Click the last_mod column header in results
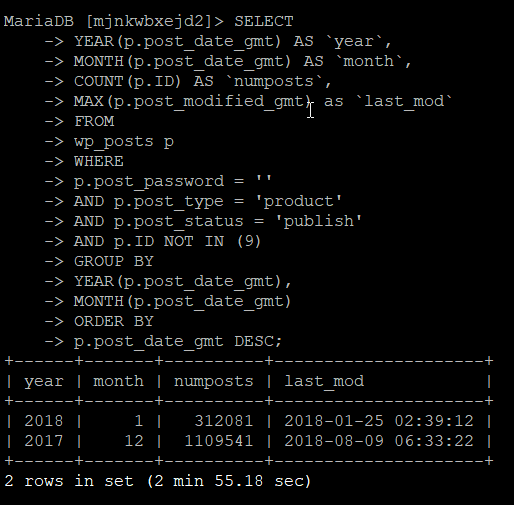The width and height of the screenshot is (514, 505). pos(324,382)
